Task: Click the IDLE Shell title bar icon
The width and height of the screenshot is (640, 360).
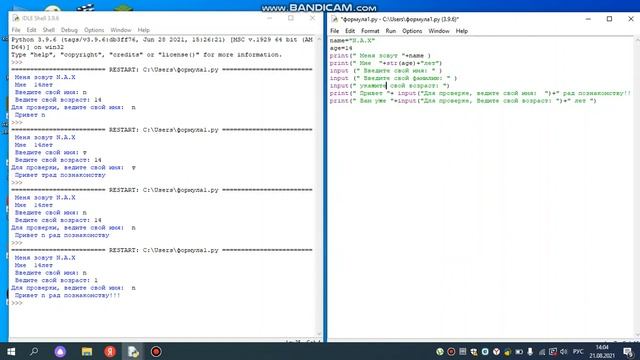Action: click(x=16, y=18)
